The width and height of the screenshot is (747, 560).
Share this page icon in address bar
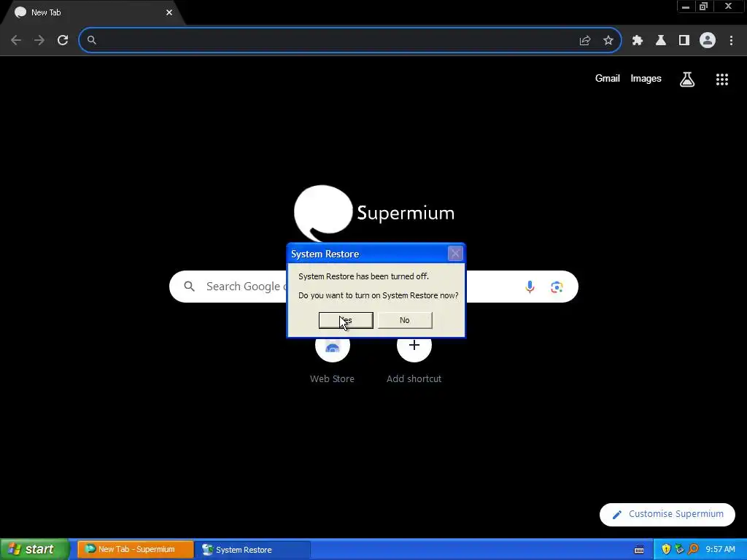585,41
